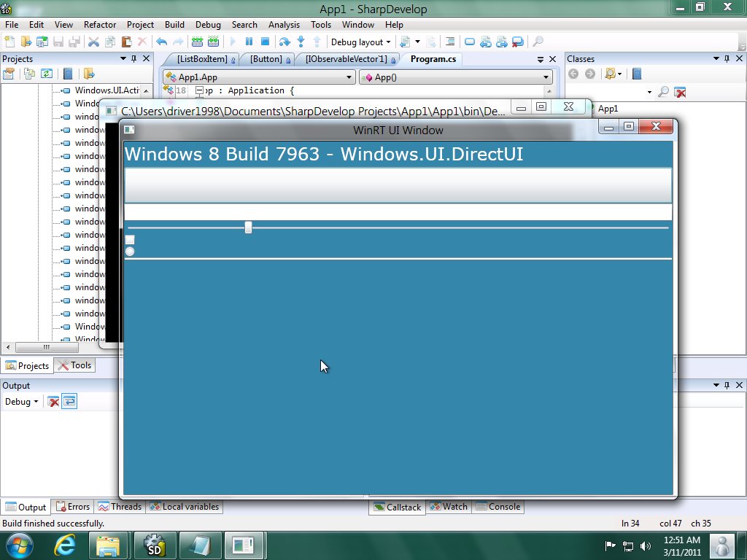This screenshot has height=560, width=747.
Task: Collapse code fold marker at line 18
Action: point(200,90)
